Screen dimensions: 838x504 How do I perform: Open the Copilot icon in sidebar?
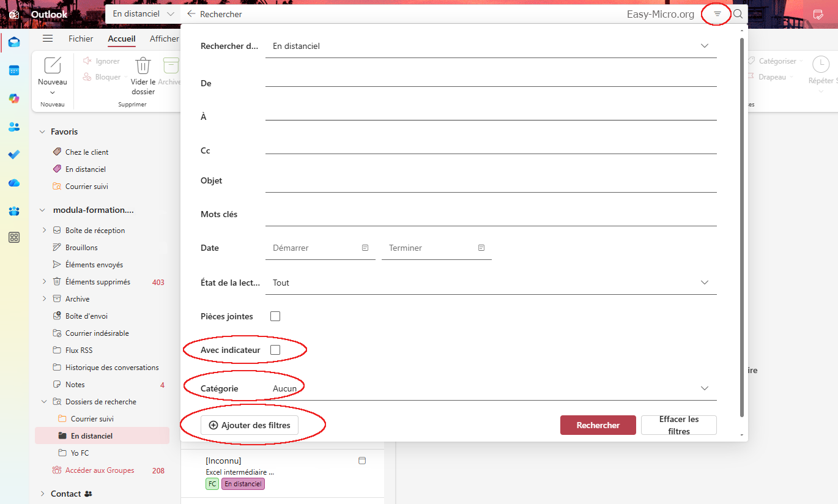point(14,98)
